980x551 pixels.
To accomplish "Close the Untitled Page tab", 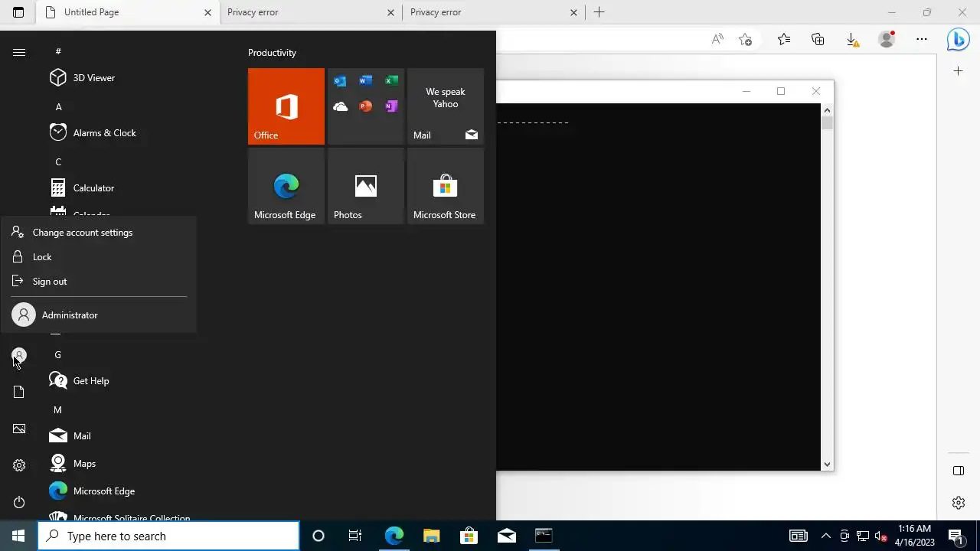I will click(207, 12).
